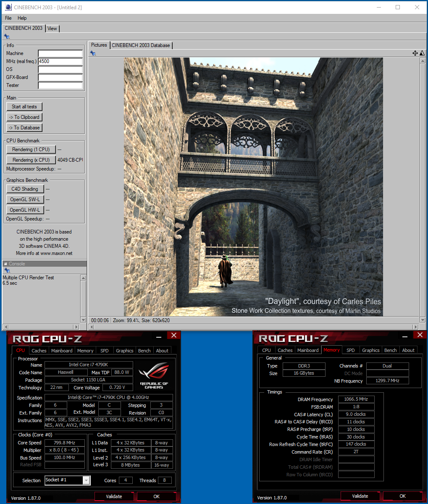The width and height of the screenshot is (428, 504).
Task: Switch to CPU tab in the CPU-Z Memory window
Action: (266, 350)
